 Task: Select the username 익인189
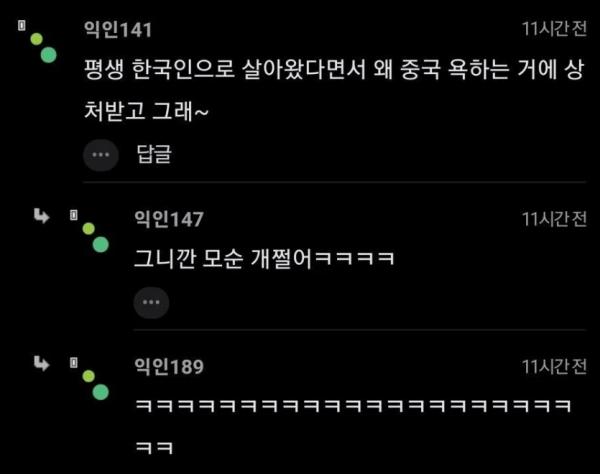coord(169,366)
